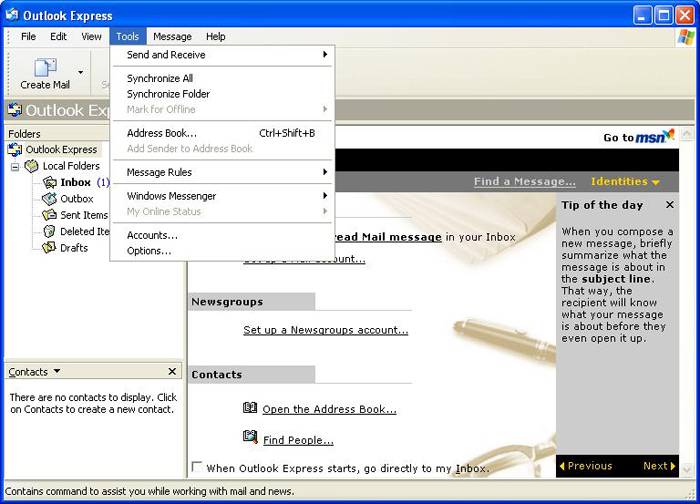Click the Local Folders icon
Image resolution: width=700 pixels, height=504 pixels.
(x=31, y=166)
